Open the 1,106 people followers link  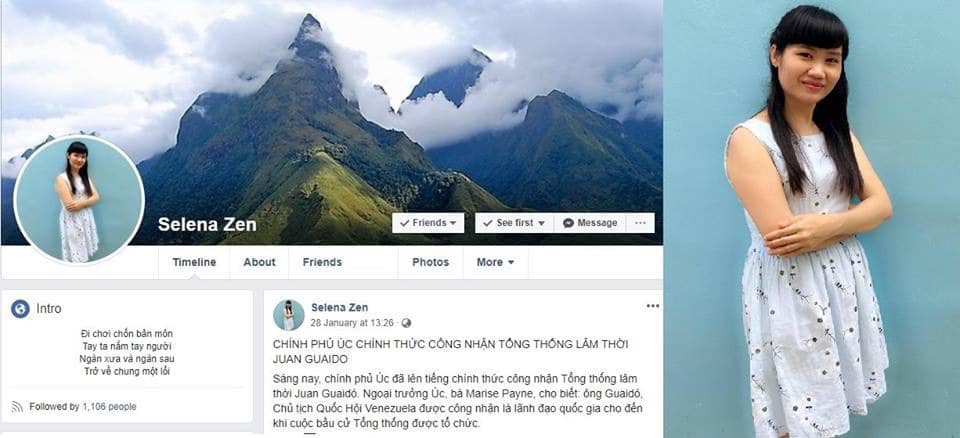click(x=109, y=407)
